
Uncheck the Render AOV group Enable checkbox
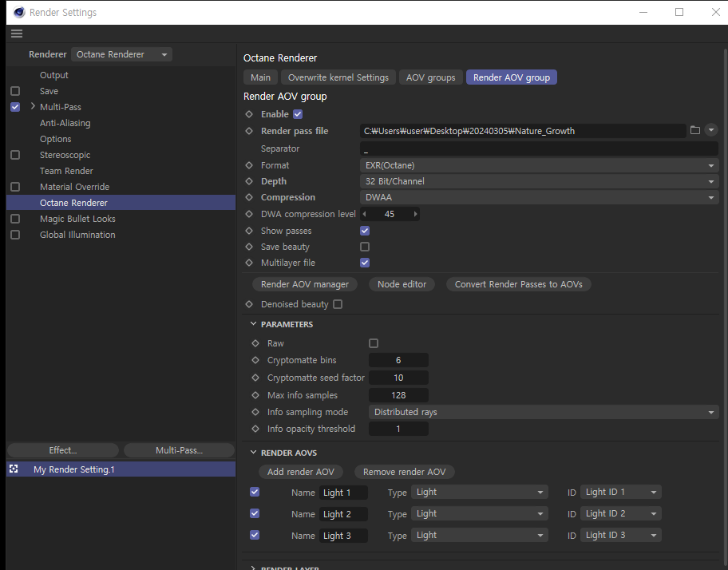click(x=298, y=114)
